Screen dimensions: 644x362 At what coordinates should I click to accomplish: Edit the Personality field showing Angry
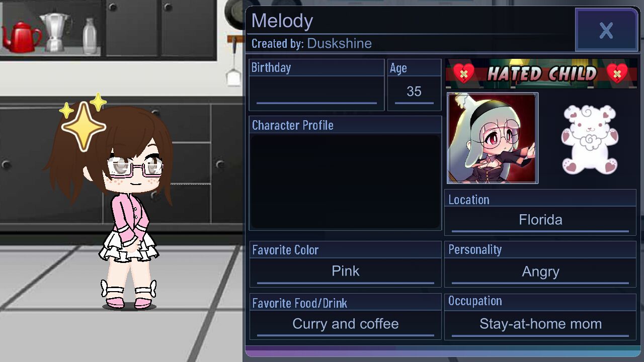pyautogui.click(x=540, y=272)
